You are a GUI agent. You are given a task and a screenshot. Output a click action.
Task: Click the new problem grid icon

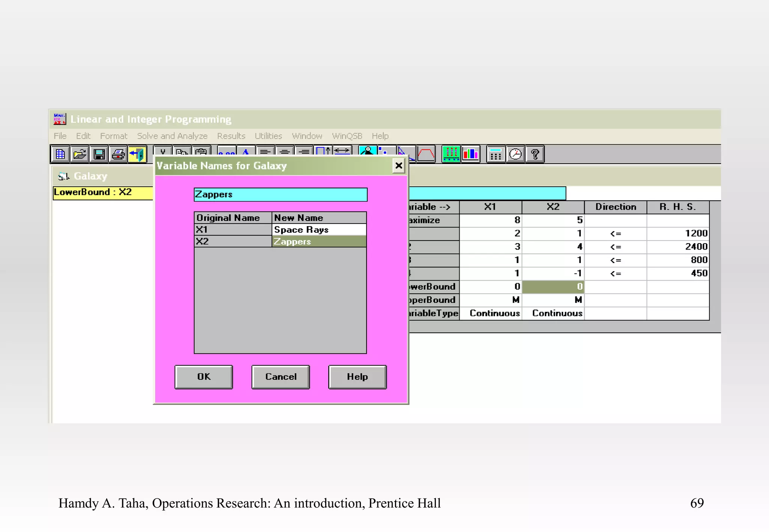click(x=60, y=154)
